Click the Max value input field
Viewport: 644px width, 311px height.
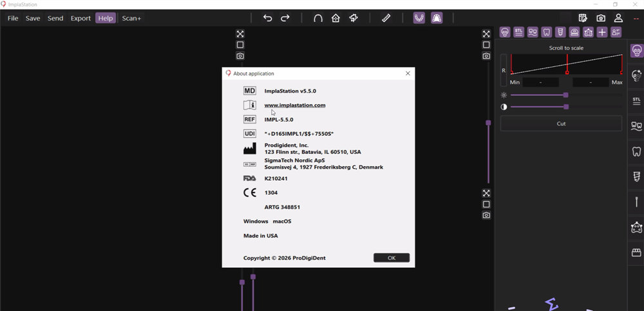click(591, 82)
